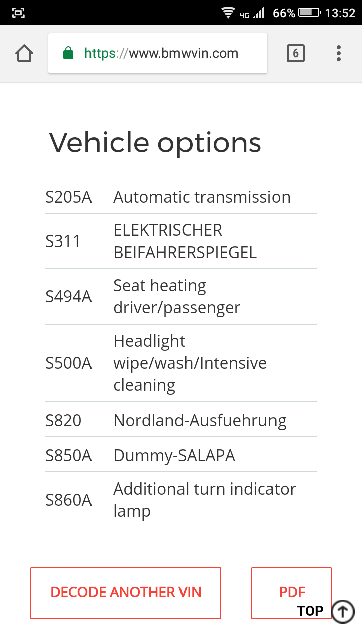Click the bmwvin.com address bar

coord(166,53)
